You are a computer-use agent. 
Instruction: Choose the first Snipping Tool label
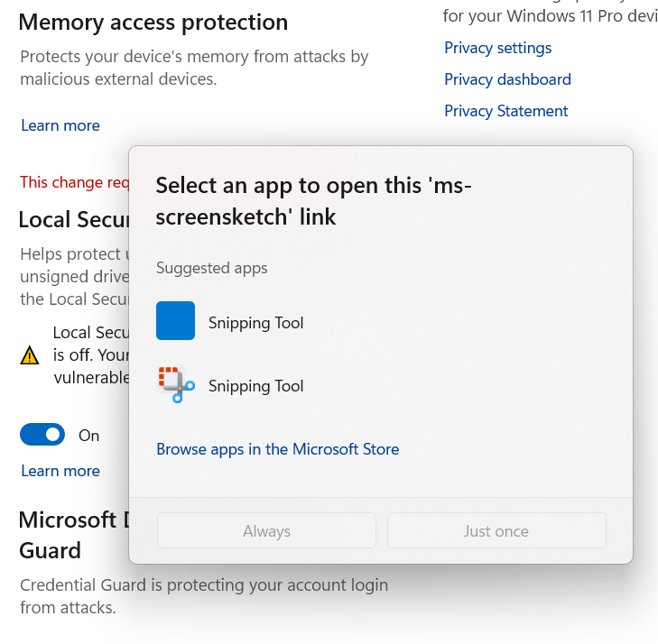pyautogui.click(x=255, y=323)
